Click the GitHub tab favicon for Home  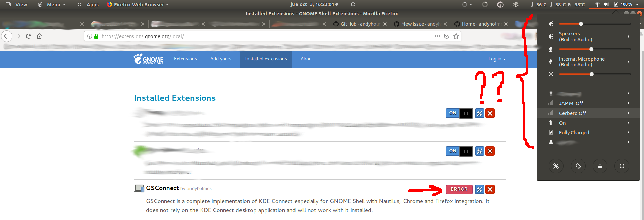457,24
